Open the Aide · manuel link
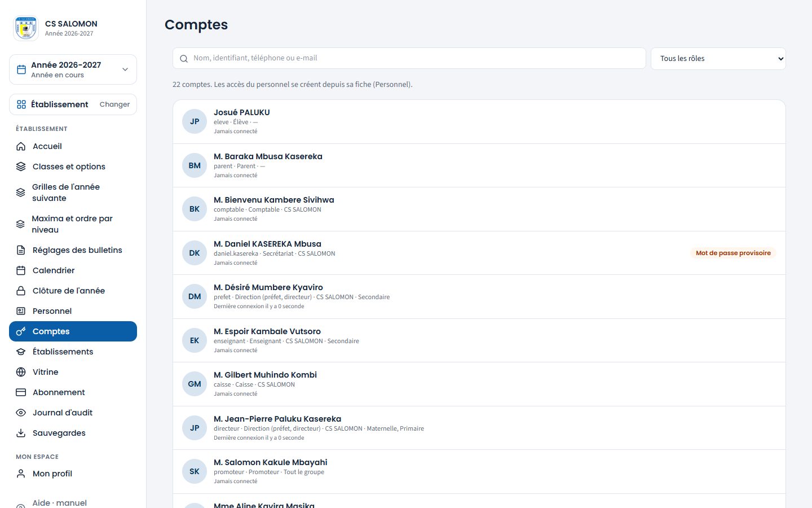This screenshot has width=812, height=508. (x=73, y=502)
